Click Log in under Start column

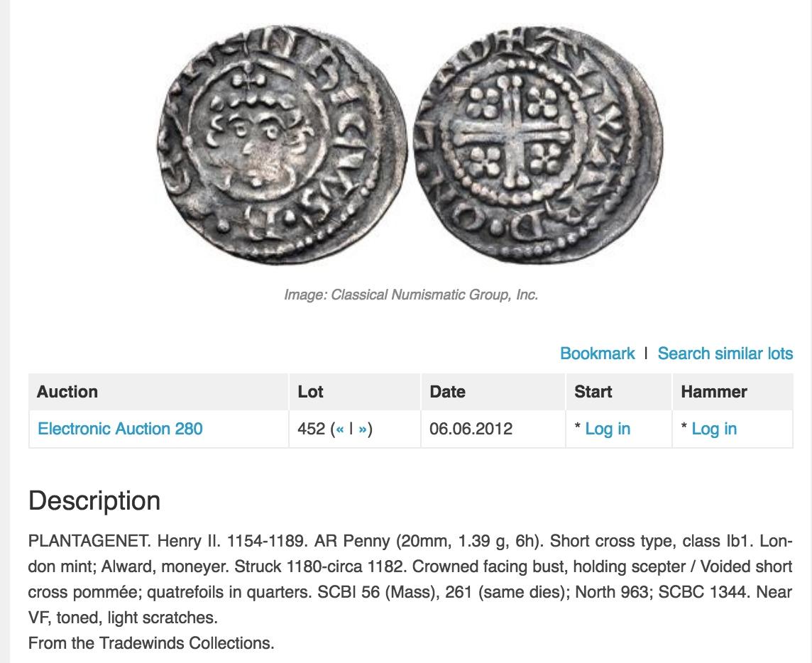pos(608,429)
